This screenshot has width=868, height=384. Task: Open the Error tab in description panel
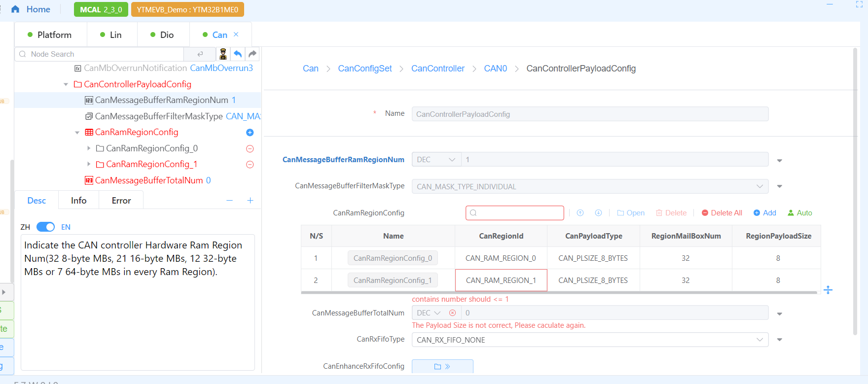(121, 201)
